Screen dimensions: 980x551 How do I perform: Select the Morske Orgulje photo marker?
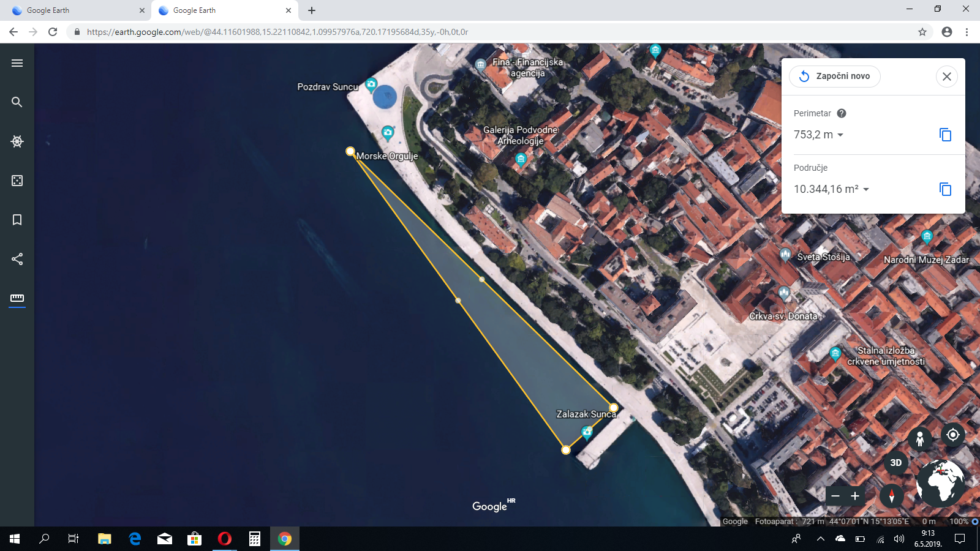point(388,132)
